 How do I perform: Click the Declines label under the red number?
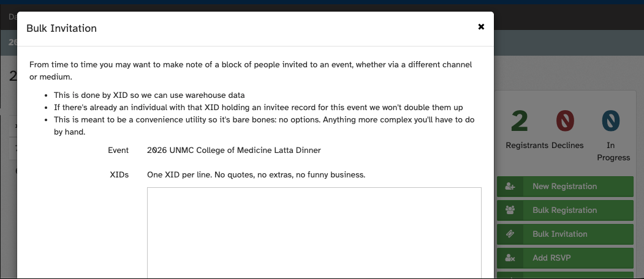pyautogui.click(x=567, y=145)
